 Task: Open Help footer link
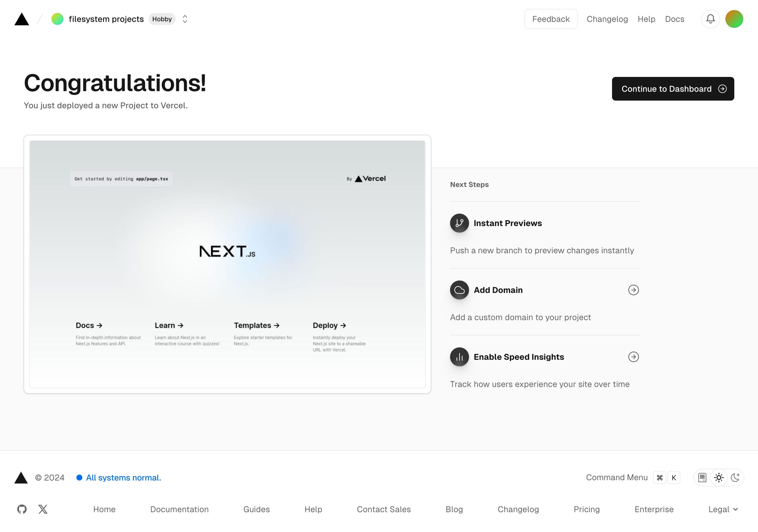[x=313, y=509]
